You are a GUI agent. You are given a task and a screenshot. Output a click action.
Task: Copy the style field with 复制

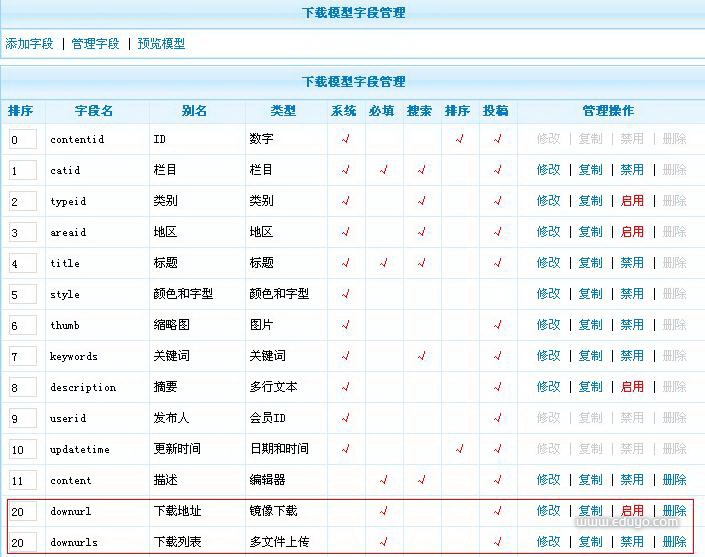coord(590,294)
